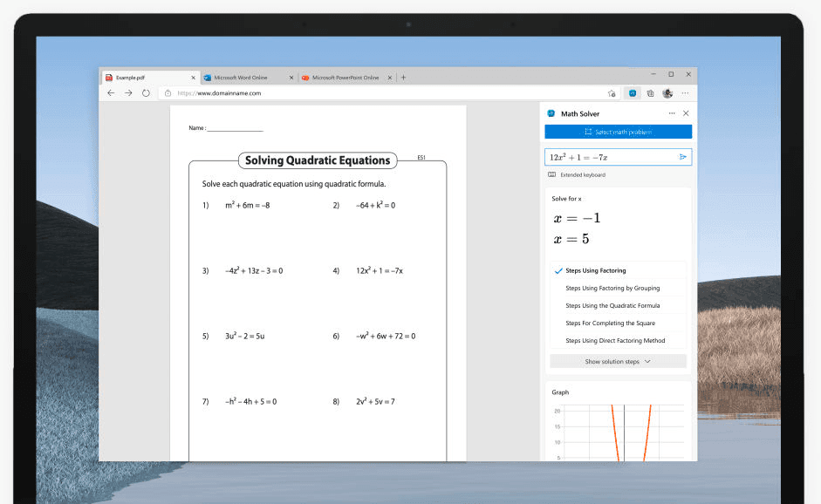This screenshot has height=504, width=821.
Task: Reload the page with refresh icon
Action: [x=146, y=92]
